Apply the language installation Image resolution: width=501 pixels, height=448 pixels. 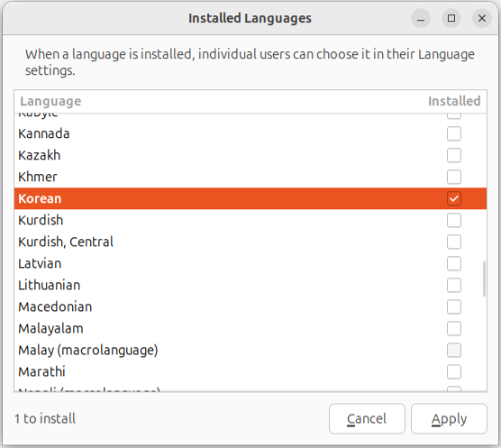(x=449, y=418)
